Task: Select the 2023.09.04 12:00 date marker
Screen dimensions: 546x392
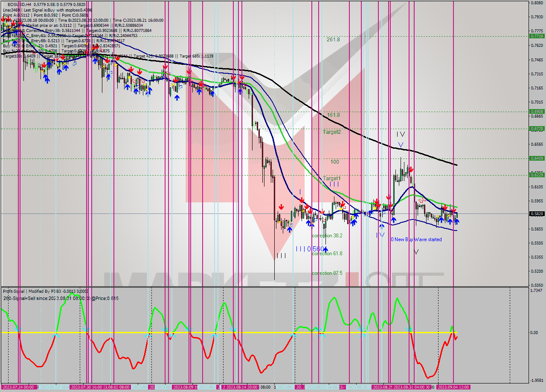Action: 453,387
